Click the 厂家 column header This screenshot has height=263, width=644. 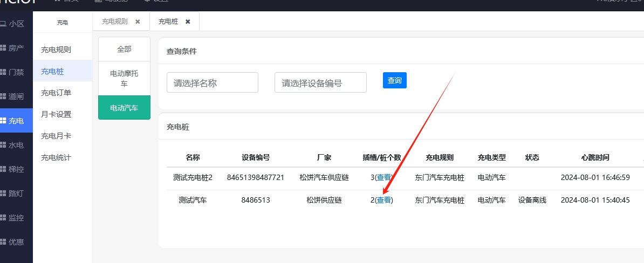click(324, 157)
